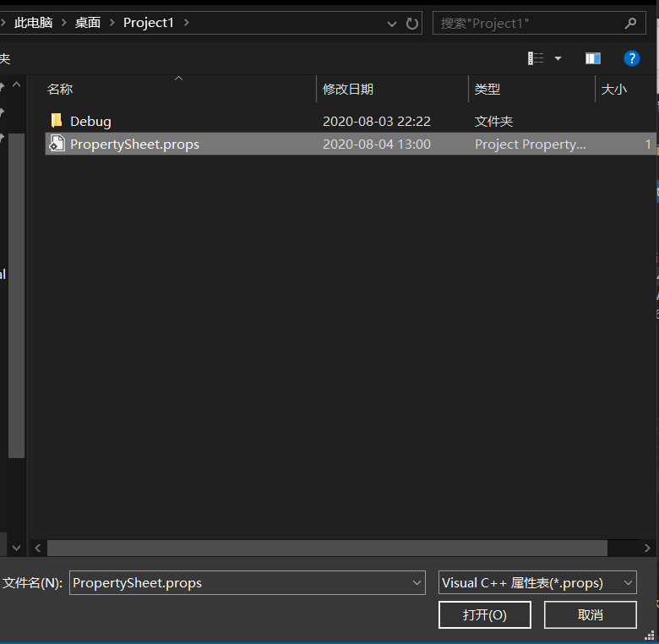The width and height of the screenshot is (659, 644).
Task: Expand the chevron after 此电脑
Action: 64,23
